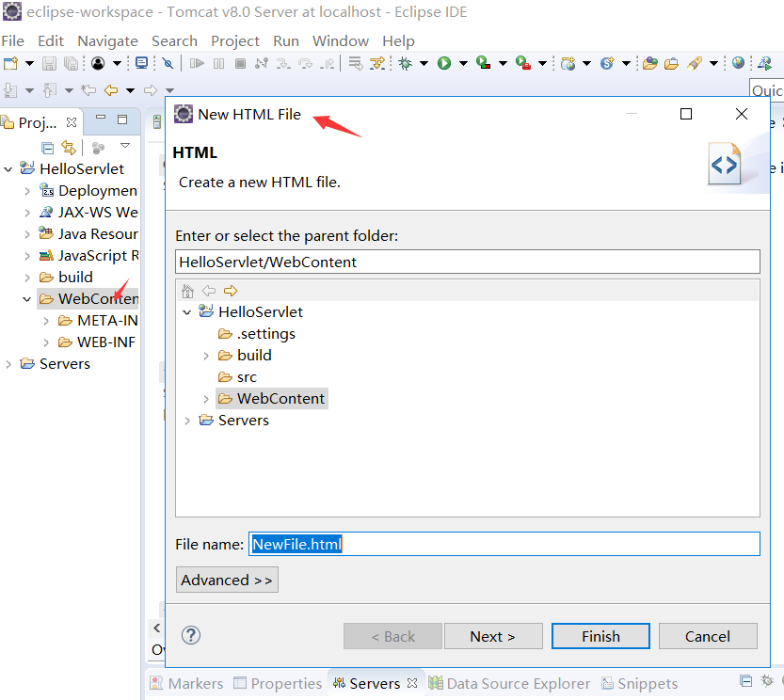Image resolution: width=784 pixels, height=700 pixels.
Task: Open the Debug dropdown arrow
Action: click(x=424, y=63)
